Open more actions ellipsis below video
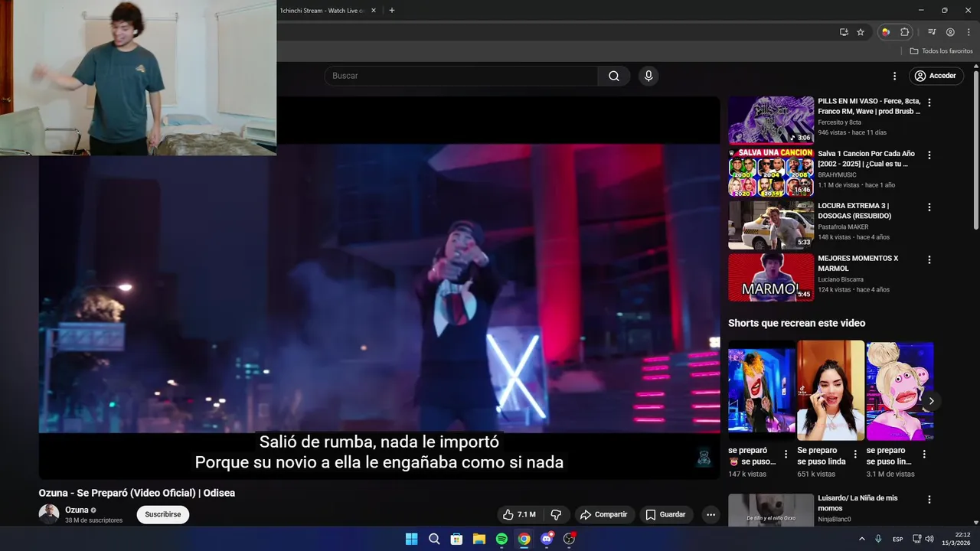The width and height of the screenshot is (980, 551). point(710,514)
